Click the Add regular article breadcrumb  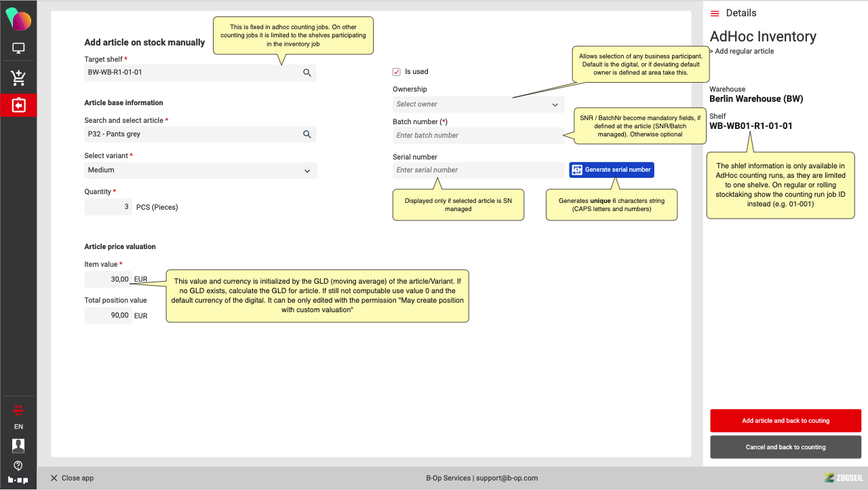tap(743, 52)
